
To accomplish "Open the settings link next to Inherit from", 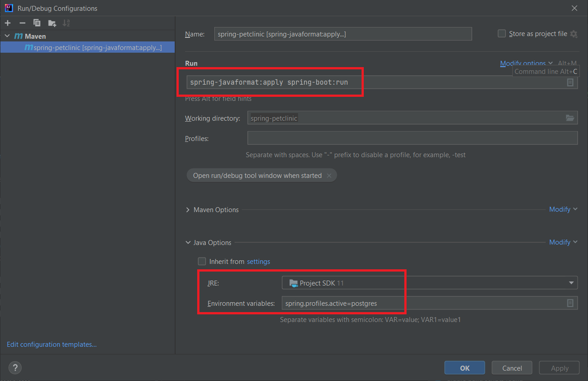I will click(x=258, y=262).
